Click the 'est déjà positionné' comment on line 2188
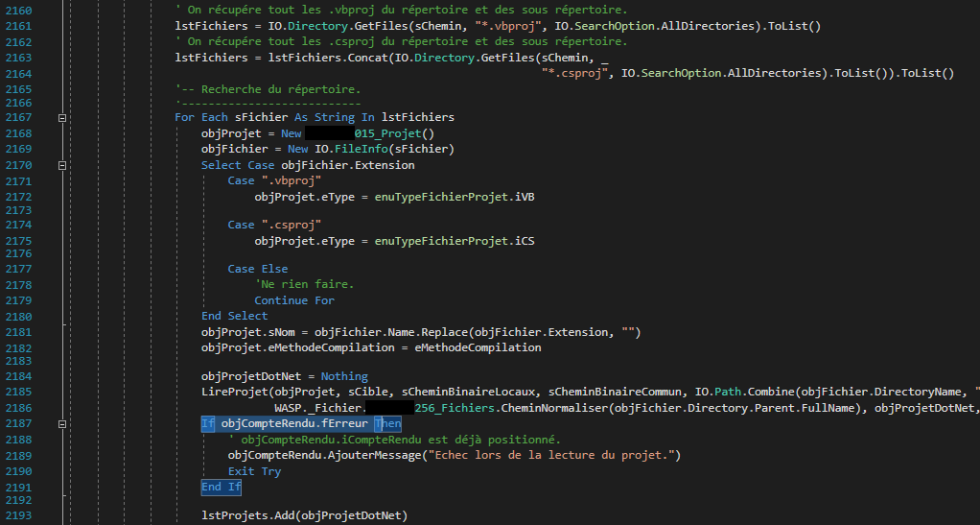Screen dimensions: 980x525 497,440
